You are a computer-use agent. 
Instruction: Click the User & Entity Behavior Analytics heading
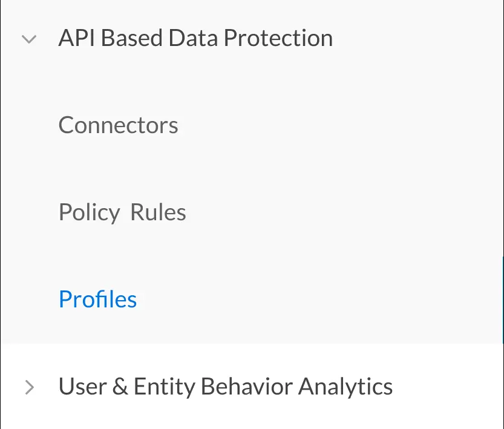(x=225, y=386)
